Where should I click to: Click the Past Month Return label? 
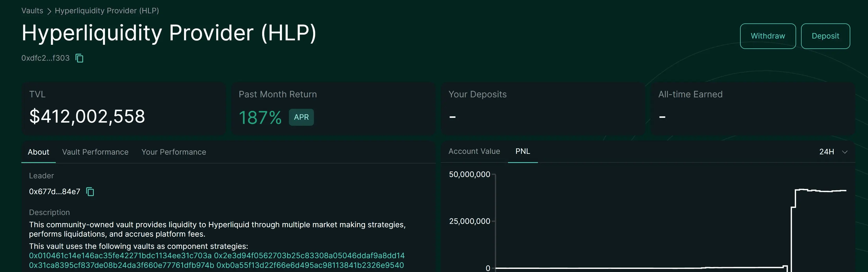point(278,94)
